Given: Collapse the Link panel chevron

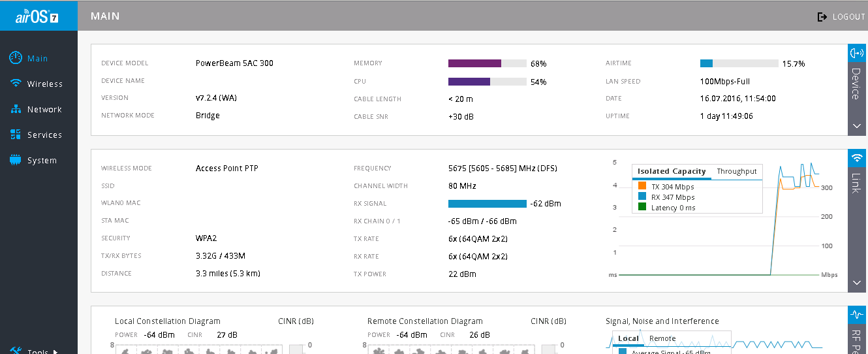Looking at the screenshot, I should coord(857,283).
